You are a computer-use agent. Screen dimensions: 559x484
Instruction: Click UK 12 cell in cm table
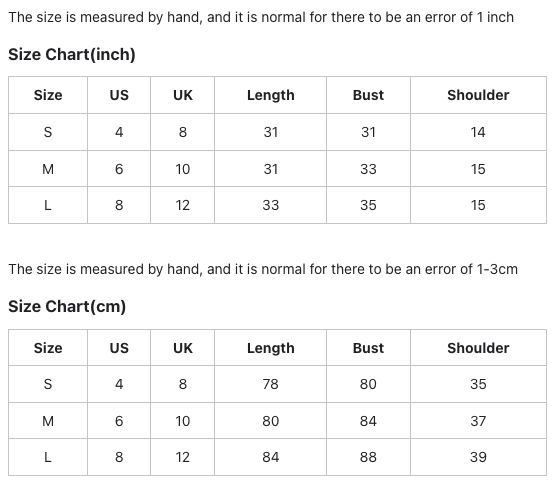tap(183, 457)
